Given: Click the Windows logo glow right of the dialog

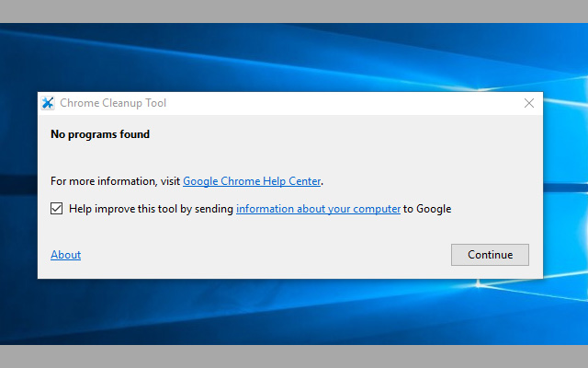Looking at the screenshot, I should [x=566, y=184].
